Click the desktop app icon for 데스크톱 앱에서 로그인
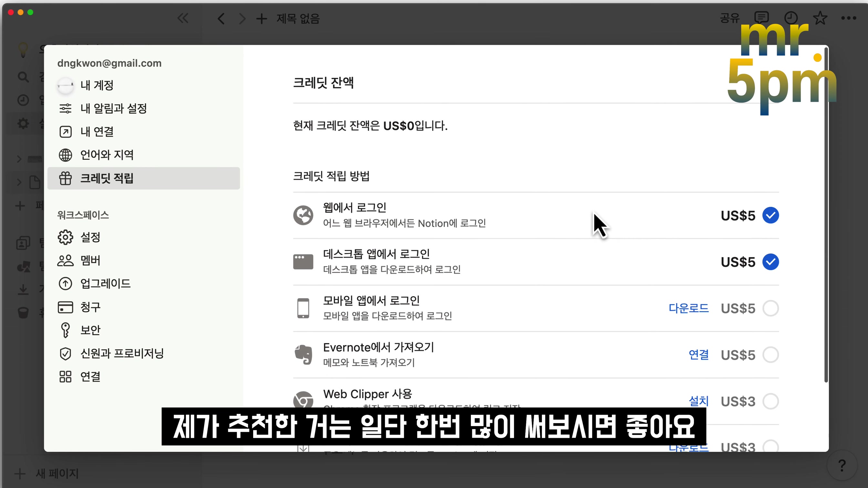 [x=303, y=262]
